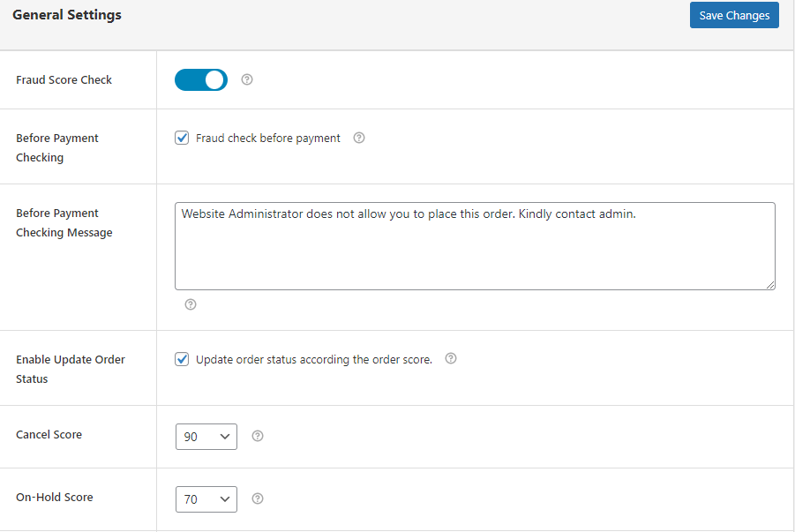Click the help icon next to On-Hold Score dropdown
This screenshot has height=532, width=795.
pos(258,498)
